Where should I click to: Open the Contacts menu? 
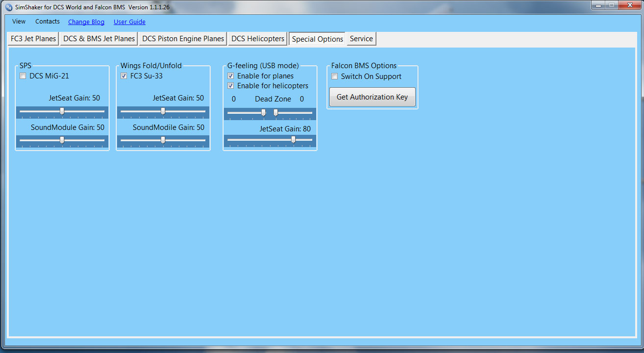click(x=48, y=22)
